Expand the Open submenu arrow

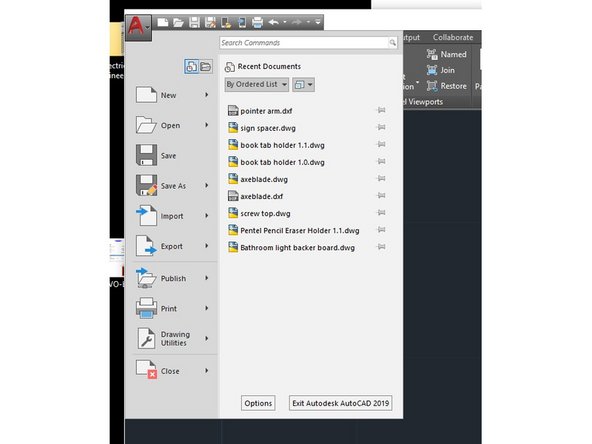[207, 125]
